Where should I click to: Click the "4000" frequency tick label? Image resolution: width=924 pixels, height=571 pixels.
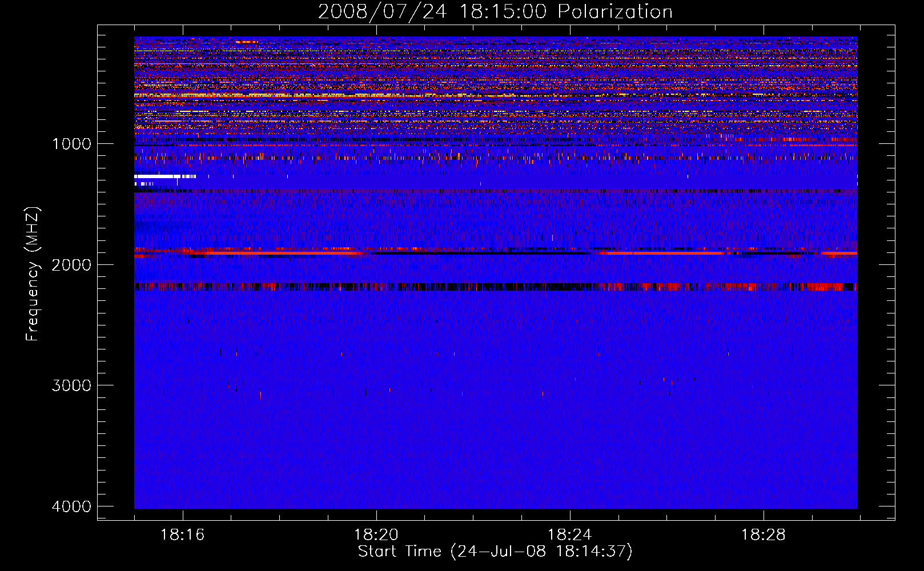coord(71,506)
